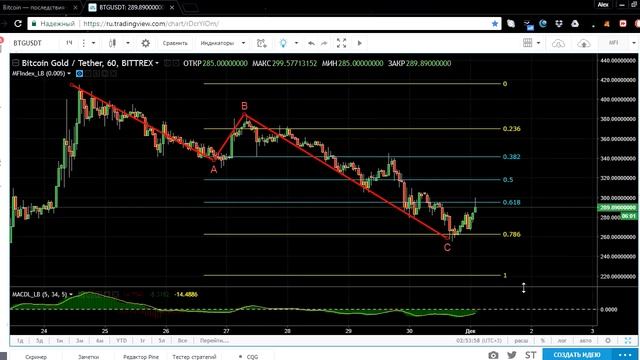Select 5д date range
The image size is (640, 360).
click(x=39, y=340)
